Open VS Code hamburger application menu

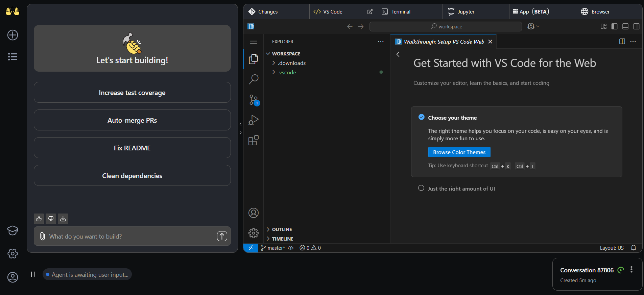254,42
